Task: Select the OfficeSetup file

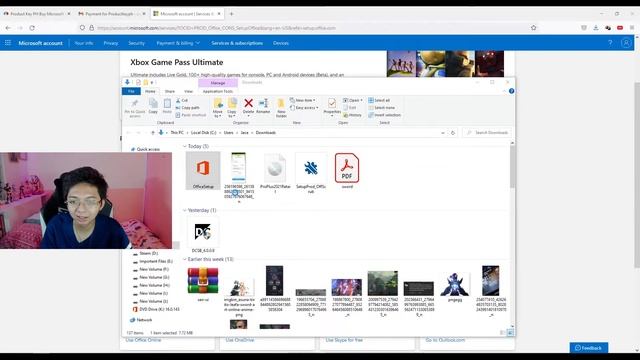Action: pos(203,171)
